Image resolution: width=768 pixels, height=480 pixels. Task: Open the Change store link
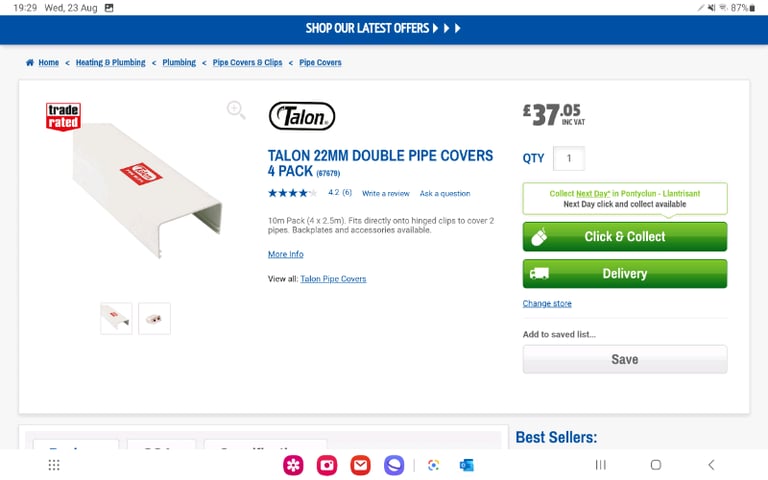pyautogui.click(x=547, y=304)
